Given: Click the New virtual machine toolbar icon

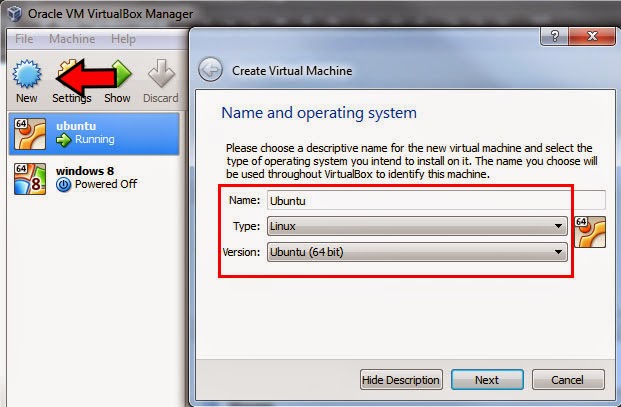Looking at the screenshot, I should pyautogui.click(x=27, y=74).
